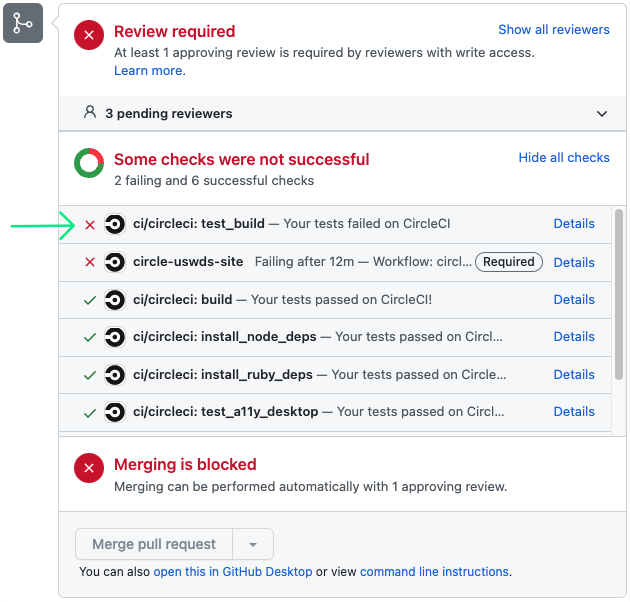Click the Merge pull request button
Screen dimensions: 630x602
click(154, 545)
